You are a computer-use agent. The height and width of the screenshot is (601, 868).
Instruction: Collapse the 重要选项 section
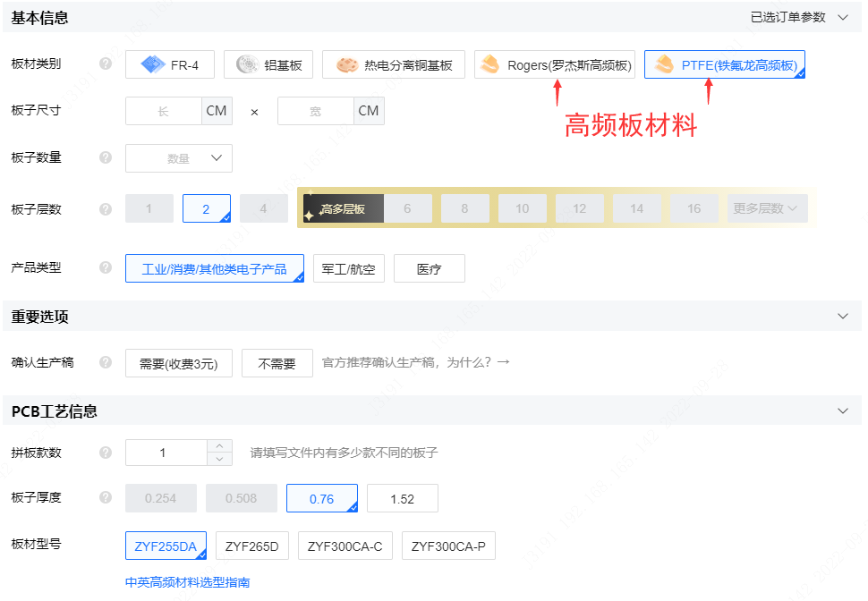tap(843, 317)
